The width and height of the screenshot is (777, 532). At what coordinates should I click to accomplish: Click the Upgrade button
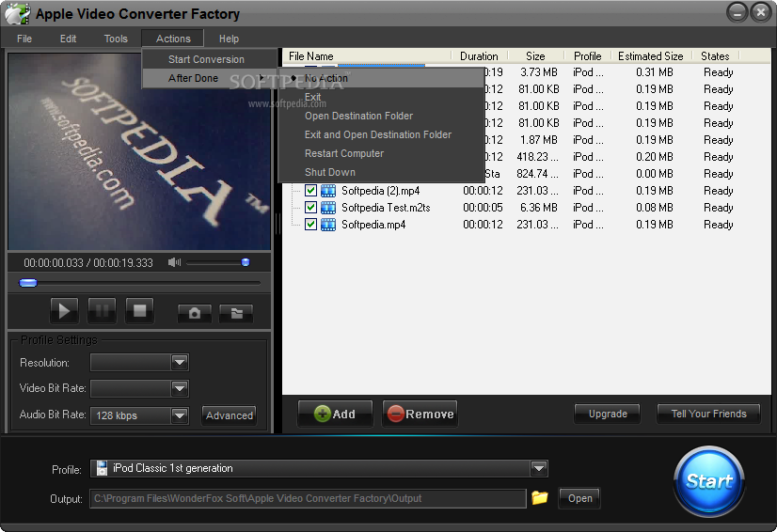[608, 414]
